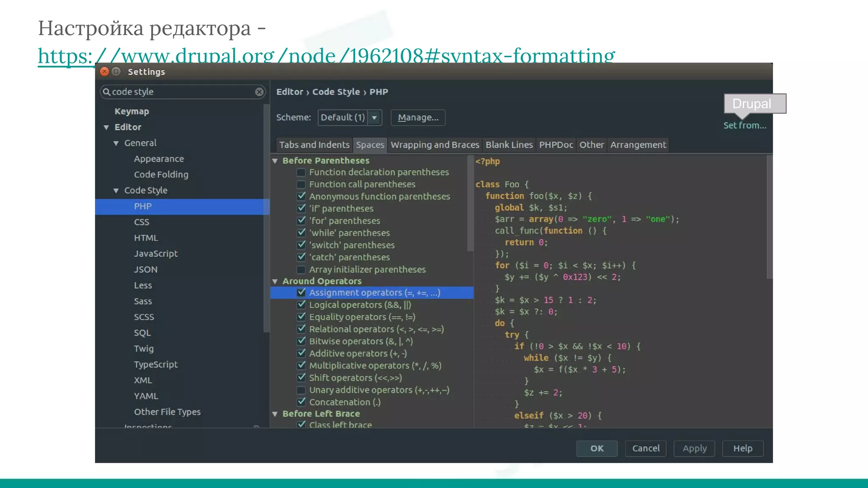Image resolution: width=868 pixels, height=488 pixels.
Task: Select JSON under Code Style
Action: [146, 270]
